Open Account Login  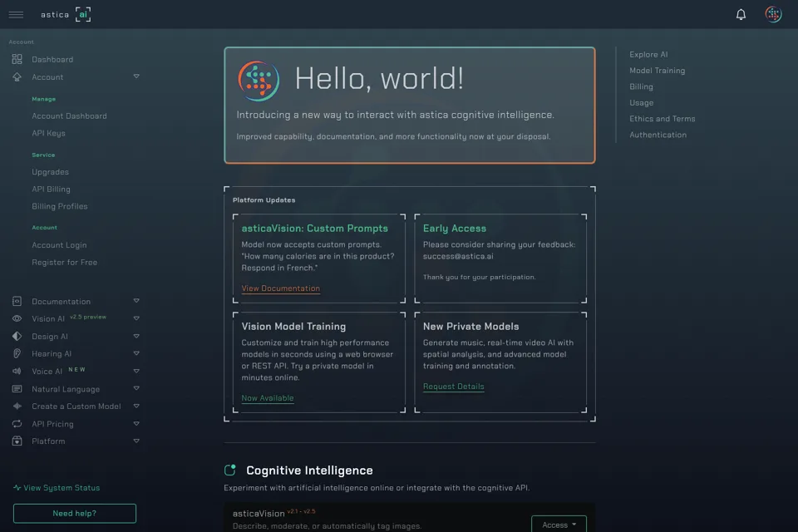(x=59, y=245)
